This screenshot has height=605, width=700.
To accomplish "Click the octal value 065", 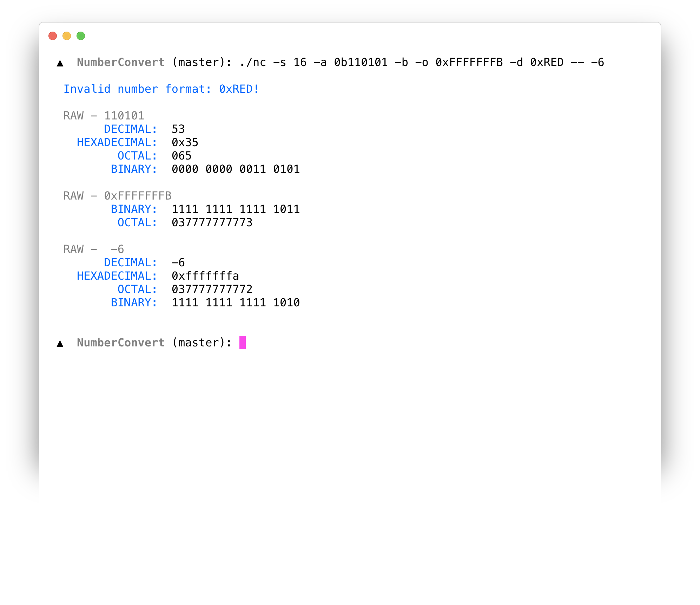I will coord(181,156).
